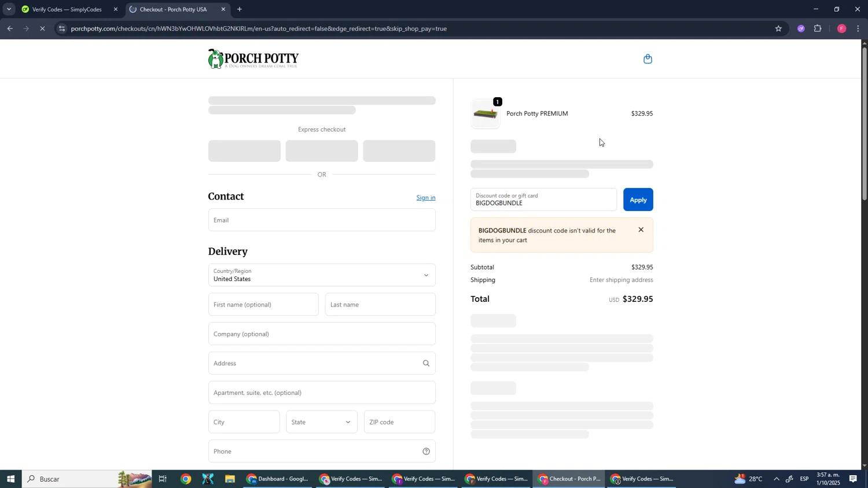Switch to the Checkout - Porch Potty USA tab
Image resolution: width=868 pixels, height=488 pixels.
(176, 9)
